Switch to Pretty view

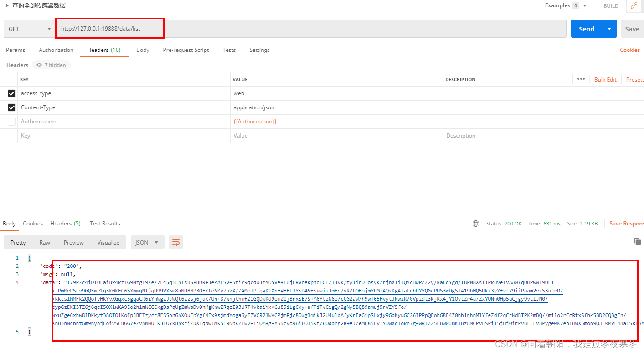[18, 242]
